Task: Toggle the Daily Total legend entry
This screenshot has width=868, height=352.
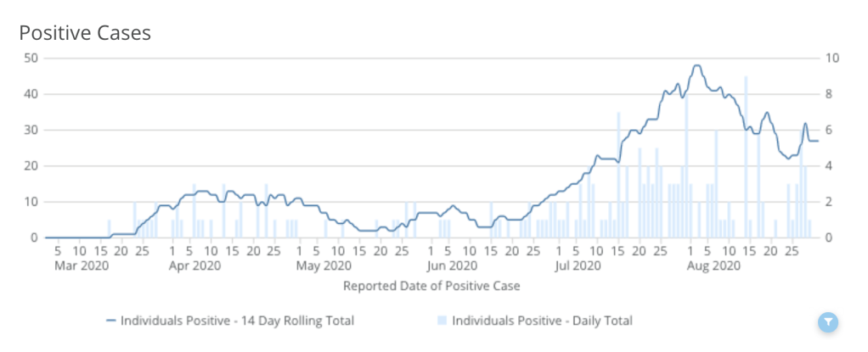Action: coord(542,321)
